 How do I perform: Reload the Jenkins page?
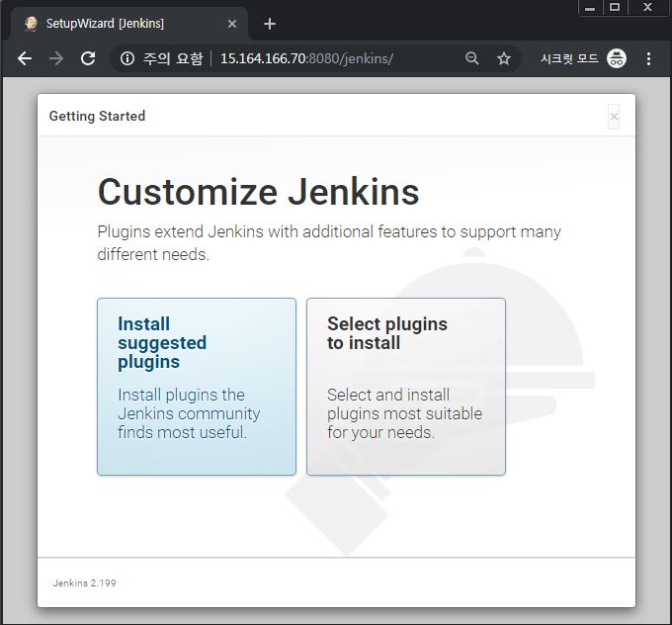pos(88,58)
